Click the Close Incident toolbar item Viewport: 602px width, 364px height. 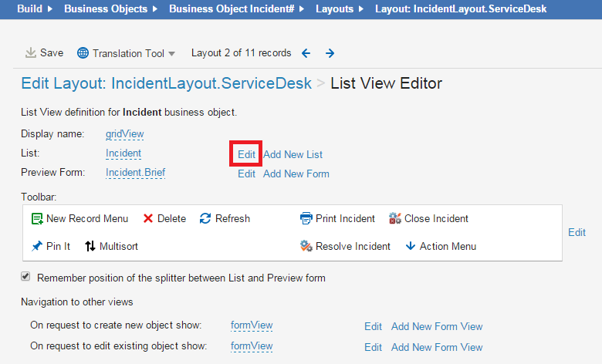(x=428, y=219)
